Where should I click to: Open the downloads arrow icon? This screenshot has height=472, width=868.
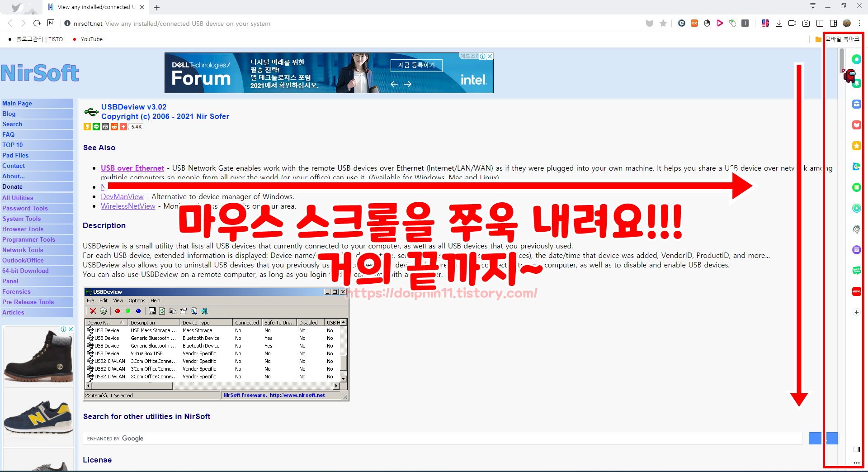pos(779,23)
